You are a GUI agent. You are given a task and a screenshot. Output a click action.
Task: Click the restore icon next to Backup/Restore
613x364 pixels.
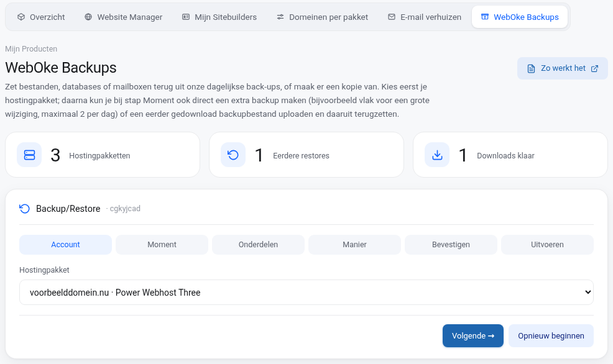tap(24, 209)
